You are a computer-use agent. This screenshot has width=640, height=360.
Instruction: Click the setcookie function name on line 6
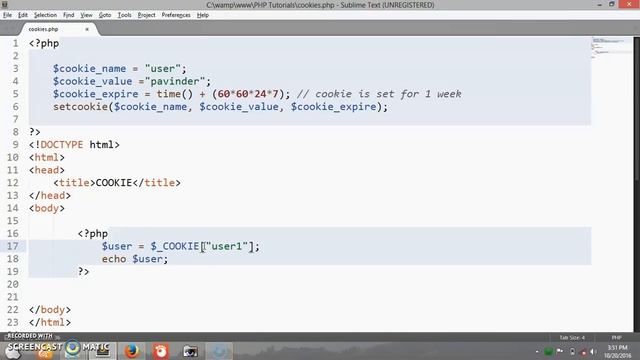tap(80, 107)
